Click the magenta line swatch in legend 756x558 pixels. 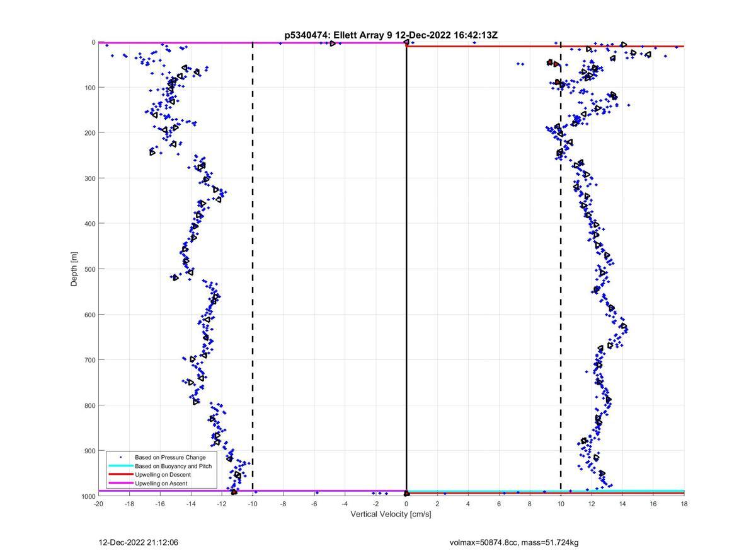click(x=120, y=484)
